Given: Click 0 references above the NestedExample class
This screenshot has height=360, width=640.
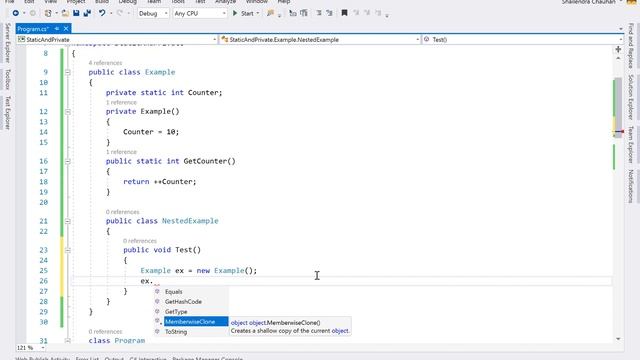Looking at the screenshot, I should 122,212.
